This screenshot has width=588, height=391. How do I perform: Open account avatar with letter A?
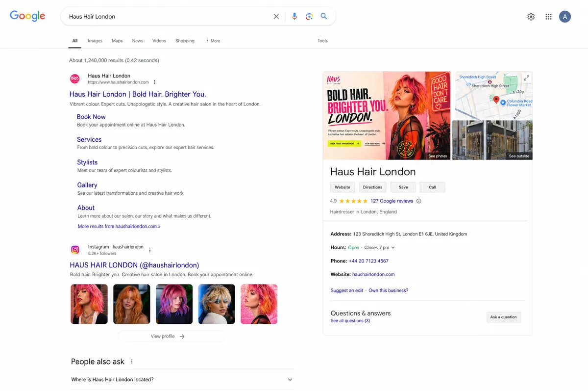click(x=565, y=17)
